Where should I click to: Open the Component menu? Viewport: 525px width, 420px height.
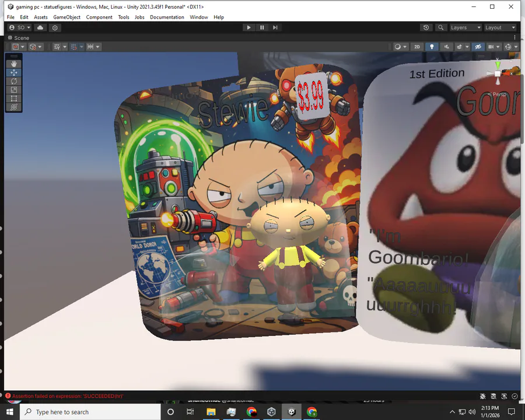pos(99,17)
